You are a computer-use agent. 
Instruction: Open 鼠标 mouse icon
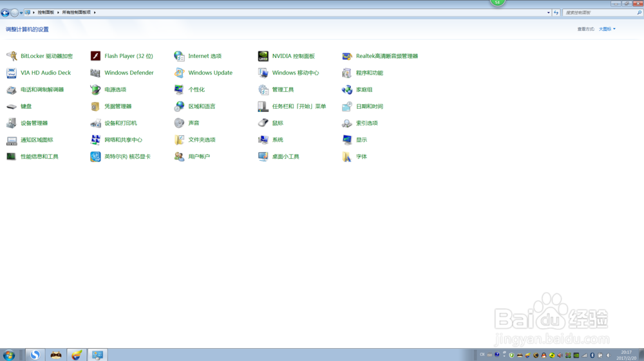pos(263,123)
